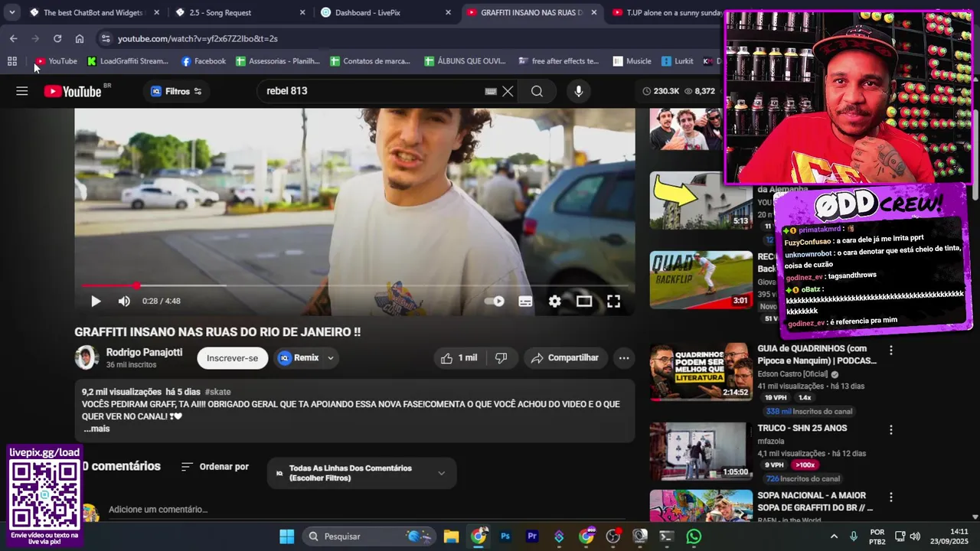Open File Explorer from taskbar

tap(451, 536)
